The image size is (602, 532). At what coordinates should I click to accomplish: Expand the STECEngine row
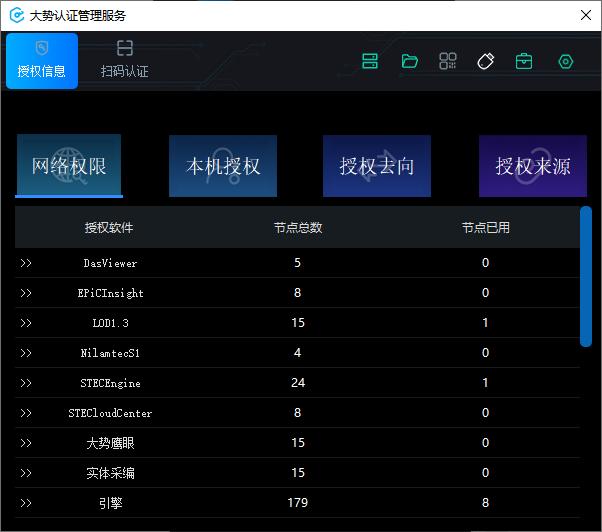pyautogui.click(x=26, y=383)
